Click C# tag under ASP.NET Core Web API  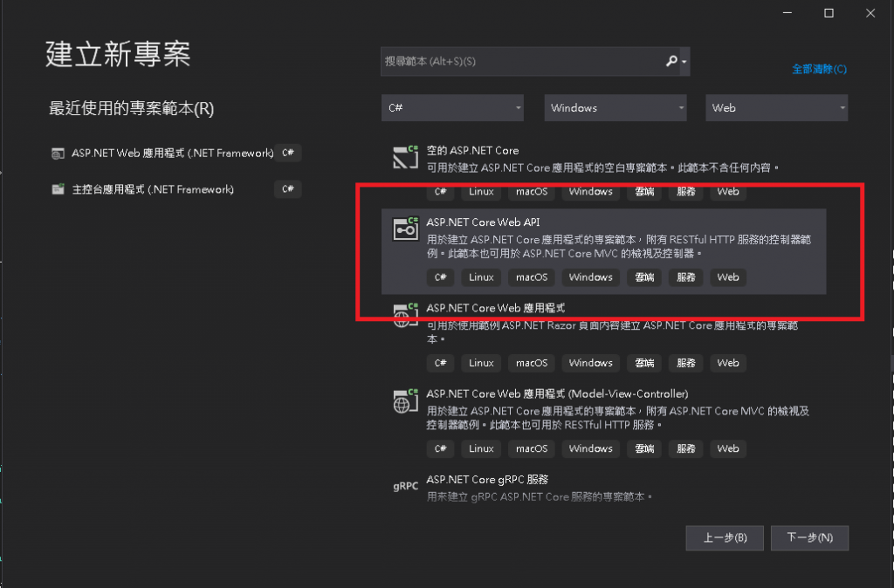tap(440, 277)
